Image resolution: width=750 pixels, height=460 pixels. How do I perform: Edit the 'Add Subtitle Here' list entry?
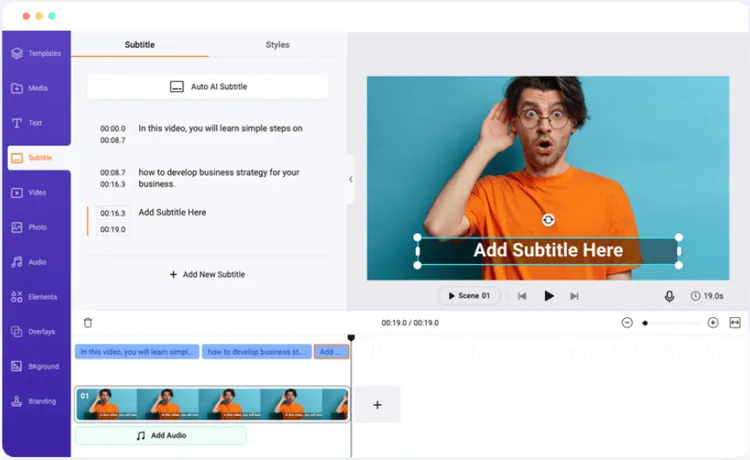pos(172,212)
